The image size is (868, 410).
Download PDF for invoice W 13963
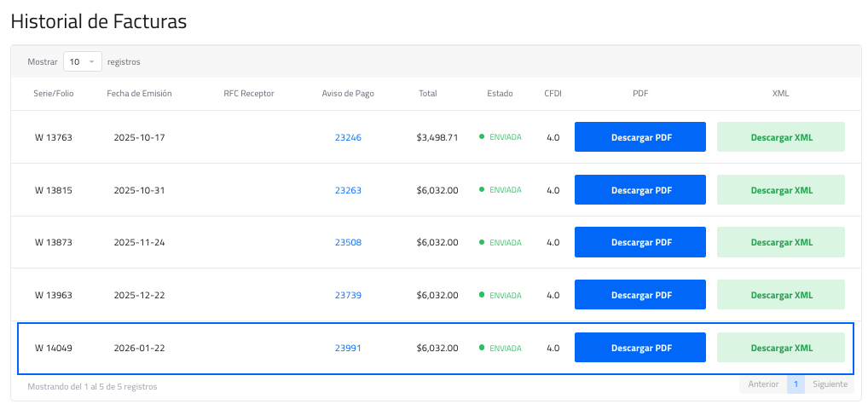639,295
